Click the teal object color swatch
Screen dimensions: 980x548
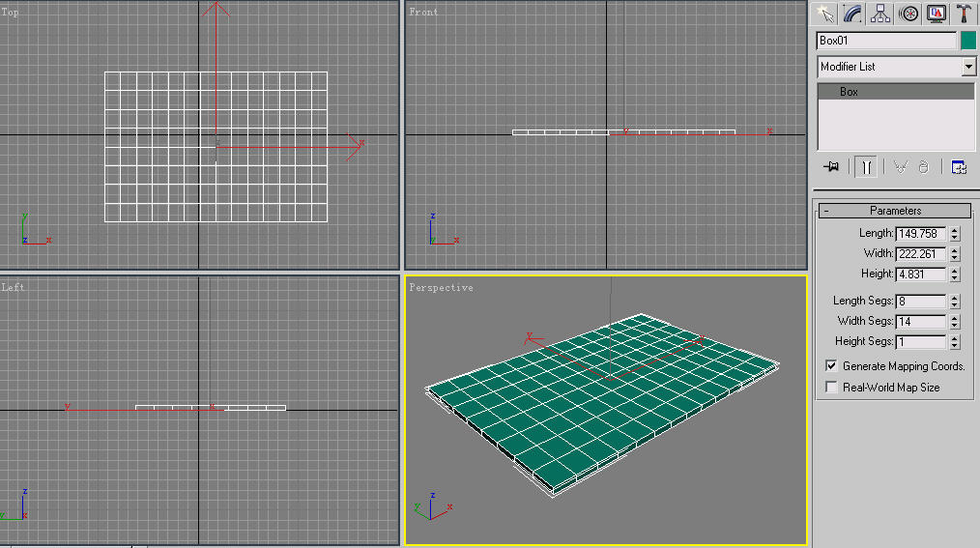(x=967, y=41)
